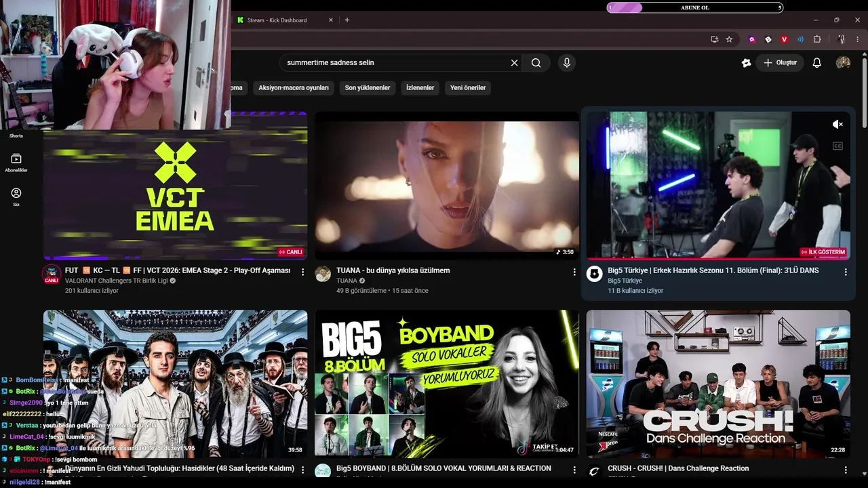Click chat username niilgeldi28
868x488 pixels.
(x=25, y=482)
